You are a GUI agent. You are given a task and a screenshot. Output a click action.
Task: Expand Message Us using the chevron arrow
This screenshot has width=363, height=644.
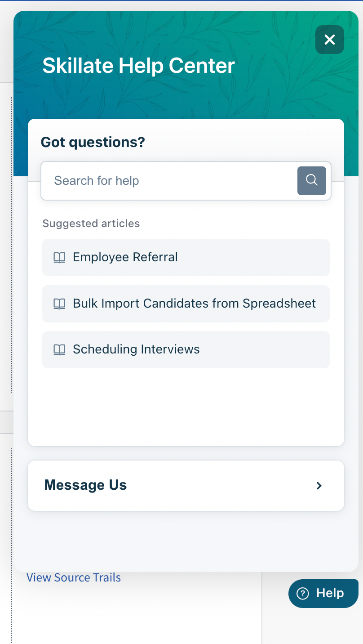319,486
